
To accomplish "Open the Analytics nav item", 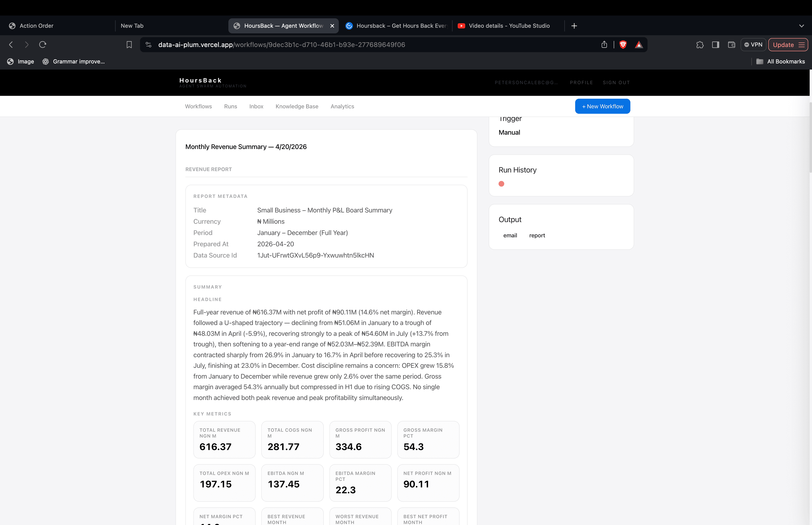I will (342, 106).
